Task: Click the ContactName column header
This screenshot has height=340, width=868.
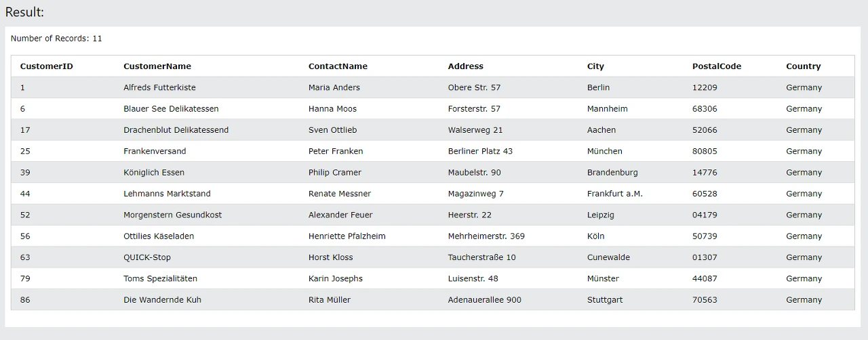Action: pyautogui.click(x=338, y=66)
